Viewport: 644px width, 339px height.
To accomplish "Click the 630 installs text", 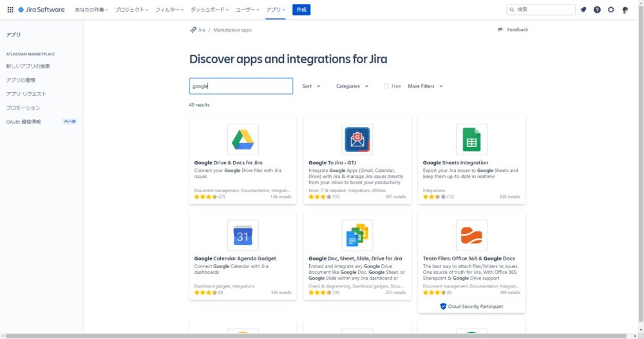I will click(x=509, y=197).
